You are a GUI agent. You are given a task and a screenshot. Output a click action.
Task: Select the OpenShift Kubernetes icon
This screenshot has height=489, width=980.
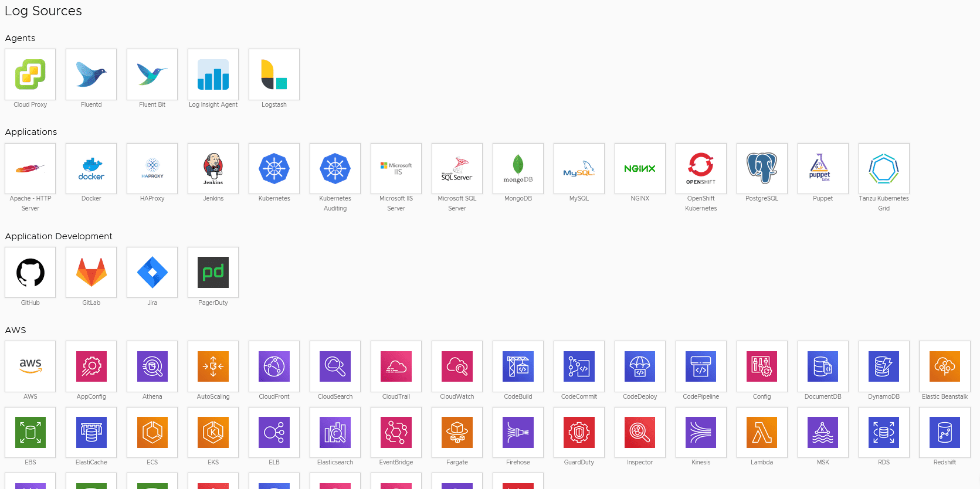coord(701,169)
